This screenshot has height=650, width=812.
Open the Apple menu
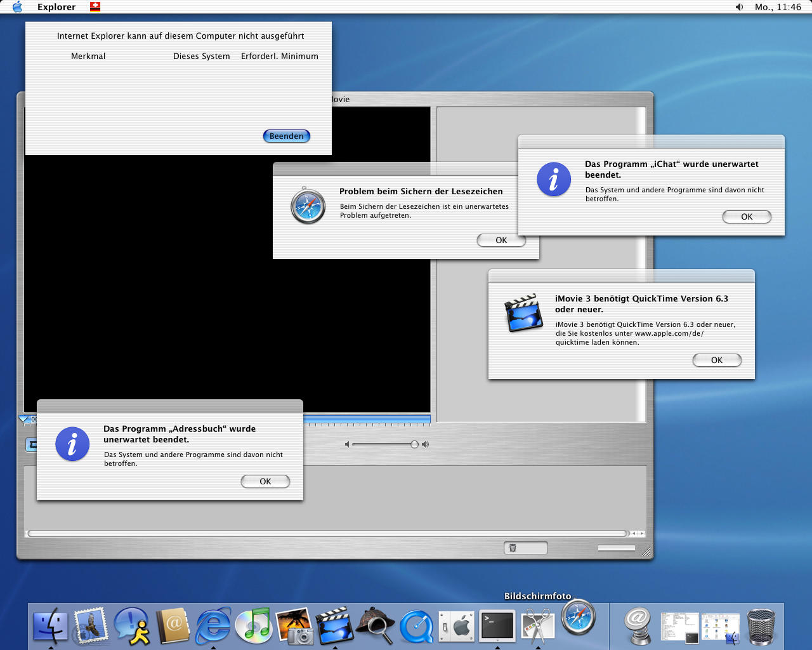[17, 7]
